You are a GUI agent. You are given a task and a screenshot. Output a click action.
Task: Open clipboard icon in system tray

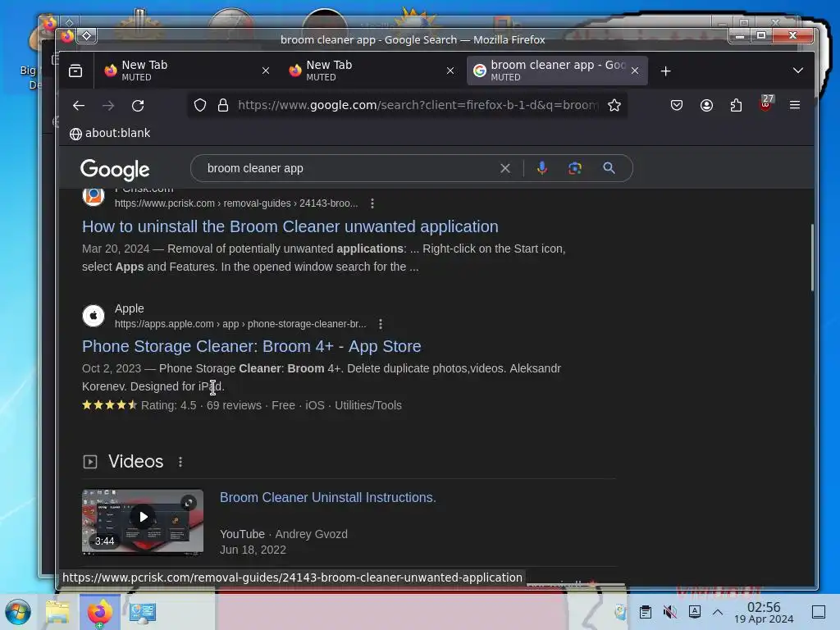(x=646, y=612)
